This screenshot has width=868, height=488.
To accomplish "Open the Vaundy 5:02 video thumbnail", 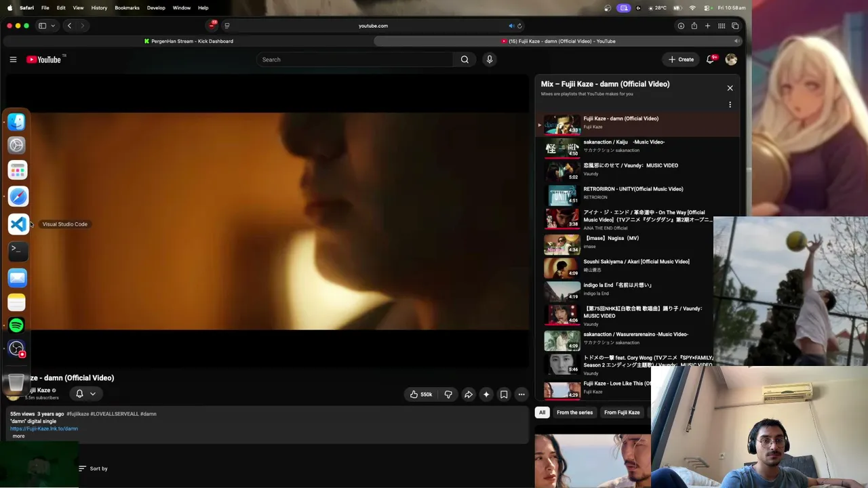I will click(x=562, y=170).
